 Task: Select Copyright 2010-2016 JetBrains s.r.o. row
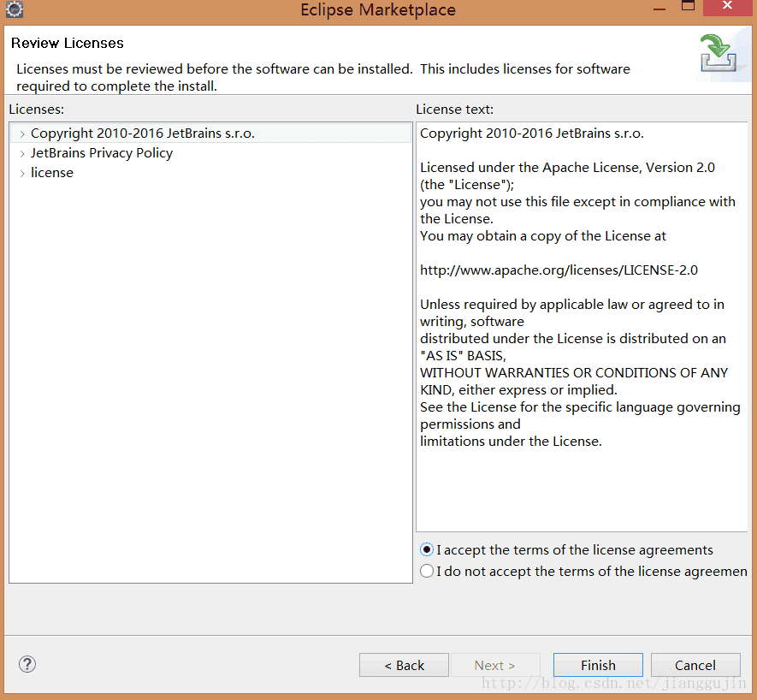point(210,133)
